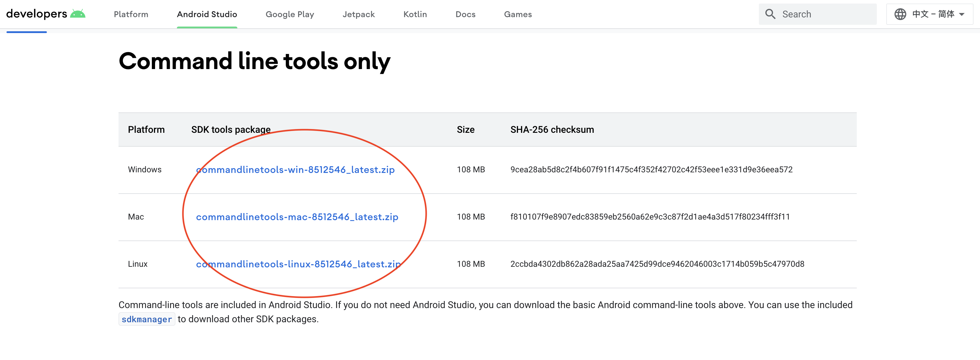The image size is (980, 360).
Task: Click the 中文 – 简体 language label
Action: 933,14
